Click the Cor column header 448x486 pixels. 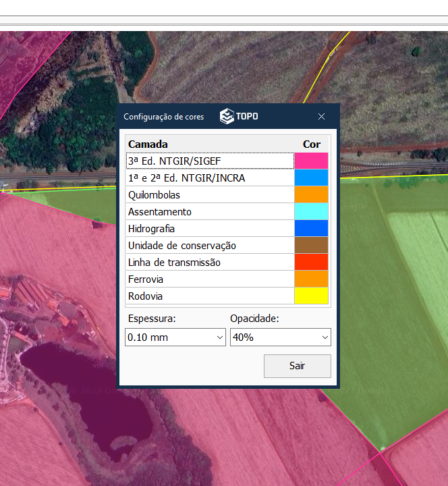(311, 144)
